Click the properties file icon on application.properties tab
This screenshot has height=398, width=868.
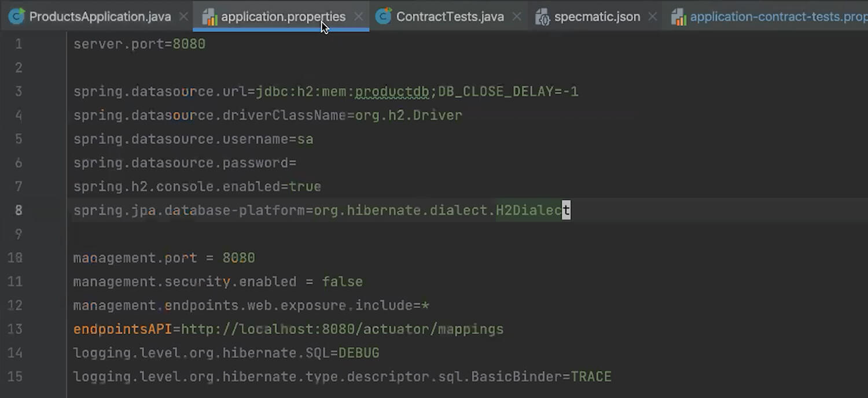click(x=209, y=16)
